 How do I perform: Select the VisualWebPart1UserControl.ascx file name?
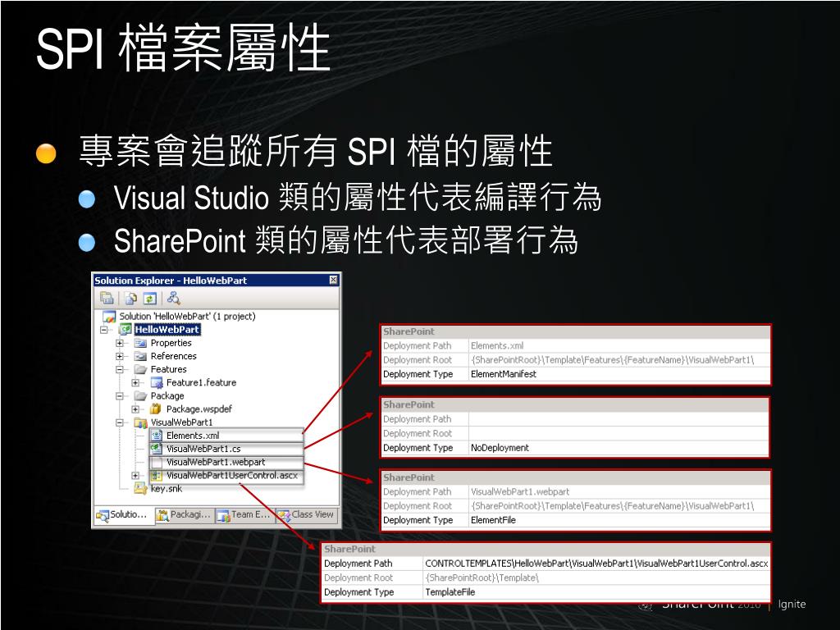232,475
